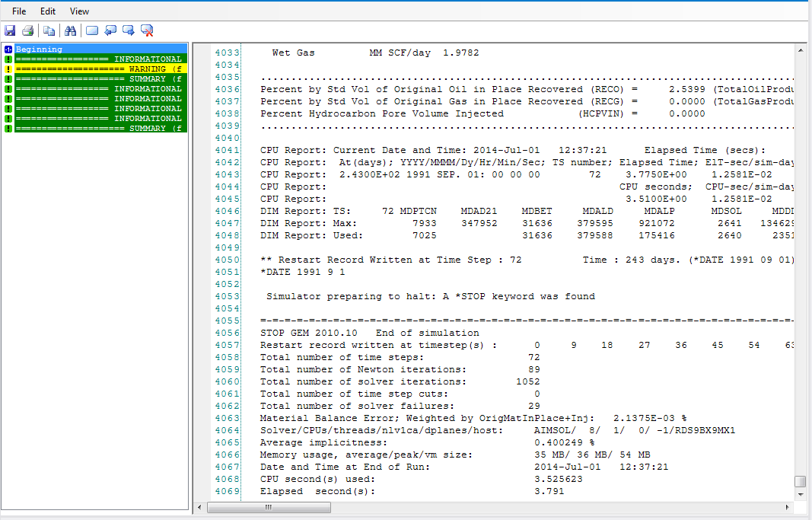This screenshot has height=520, width=812.
Task: Select the first SUMMARY entry in the list
Action: click(x=98, y=79)
